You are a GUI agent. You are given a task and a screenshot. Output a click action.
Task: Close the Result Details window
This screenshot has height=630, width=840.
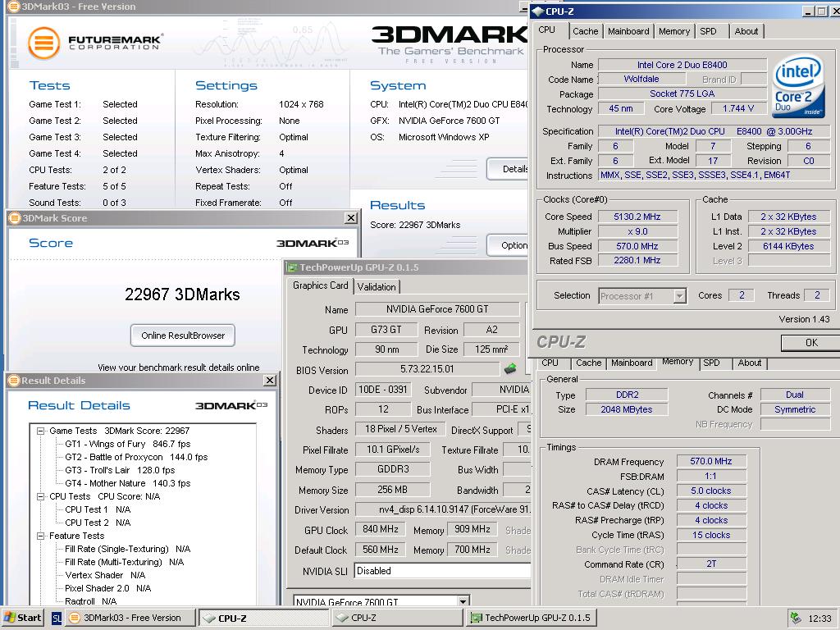270,381
